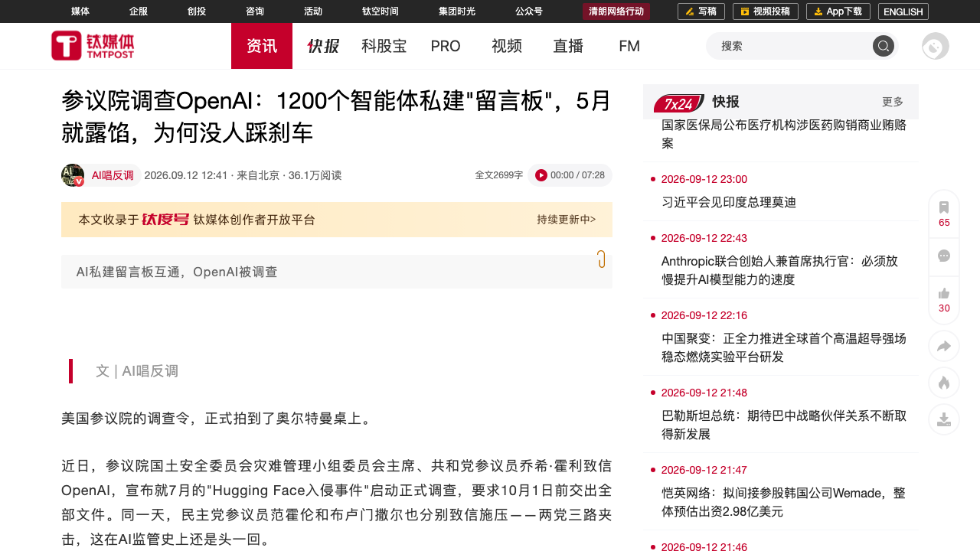Screen dimensions: 980x551
Task: Click timestamp 2026-09-12 21:47
Action: tap(704, 470)
